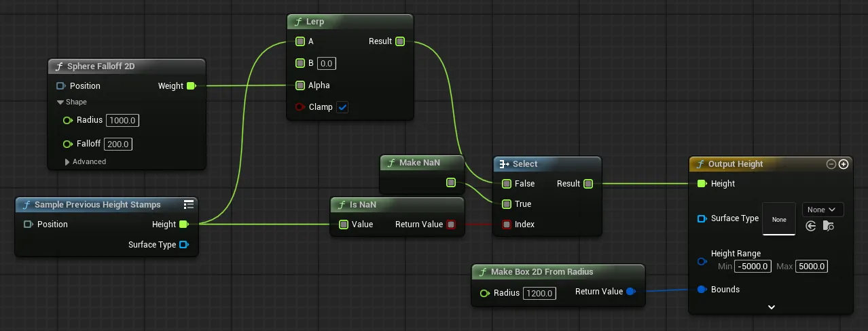Screen dimensions: 868x331
Task: Click the Result output pin on the Select node
Action: click(x=588, y=184)
